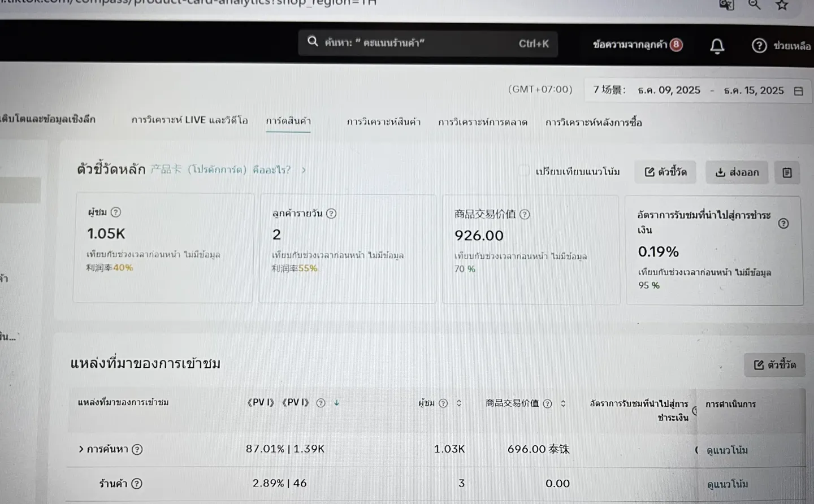814x504 pixels.
Task: Click the help icon beside the 《PV I》 column header
Action: click(321, 403)
